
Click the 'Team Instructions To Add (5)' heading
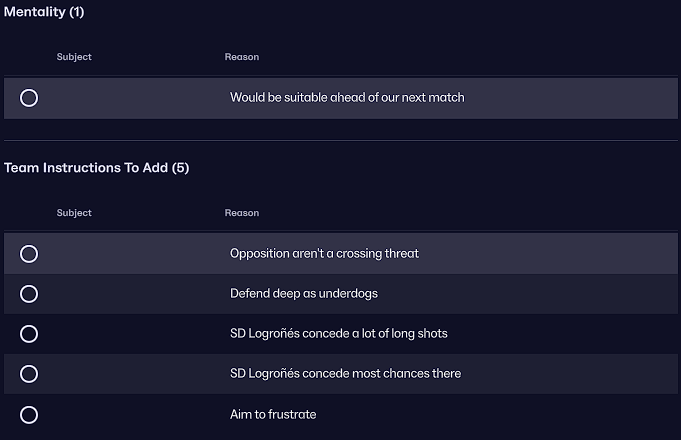96,168
